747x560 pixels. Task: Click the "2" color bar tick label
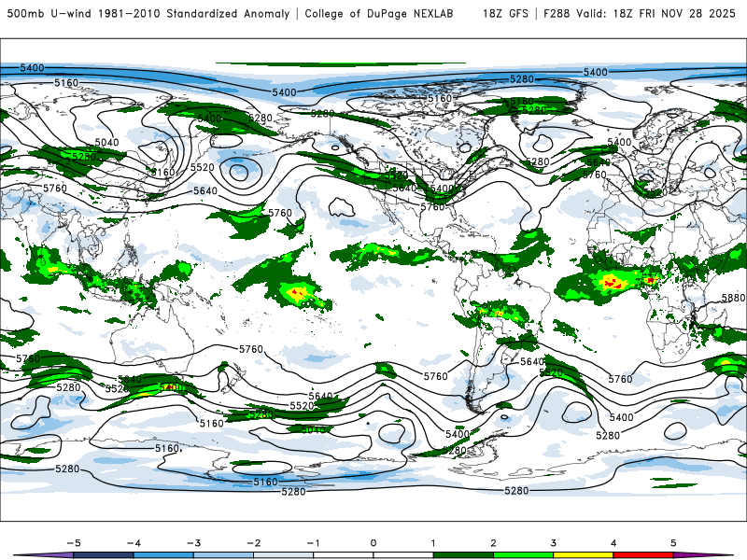494,543
